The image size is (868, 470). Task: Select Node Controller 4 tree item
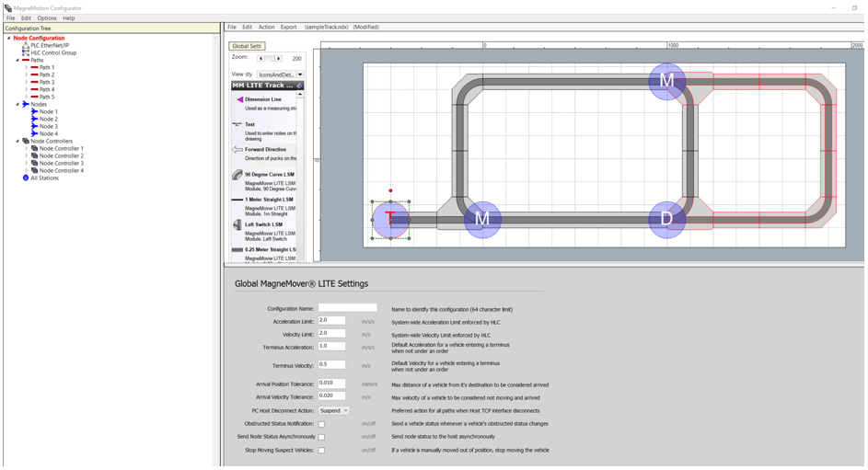(62, 171)
